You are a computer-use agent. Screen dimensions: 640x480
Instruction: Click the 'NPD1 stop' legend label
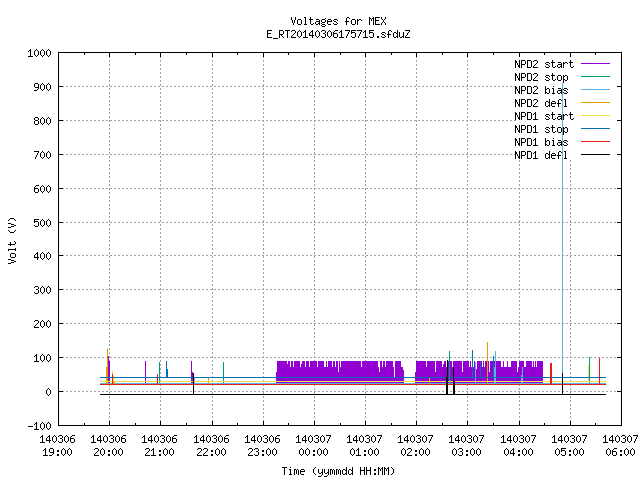(541, 129)
